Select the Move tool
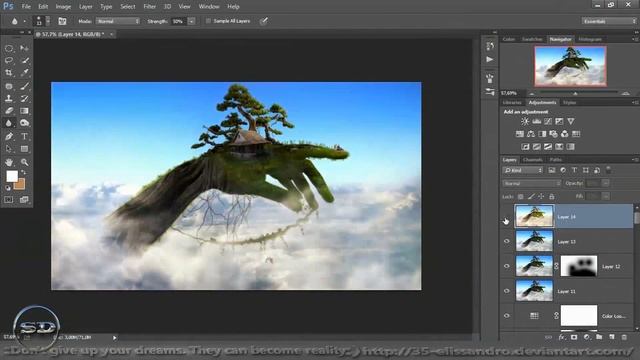This screenshot has width=640, height=360. [24, 49]
